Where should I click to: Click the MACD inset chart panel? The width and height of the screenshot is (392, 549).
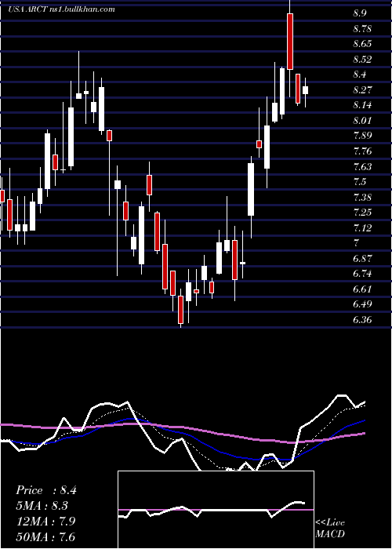[216, 510]
